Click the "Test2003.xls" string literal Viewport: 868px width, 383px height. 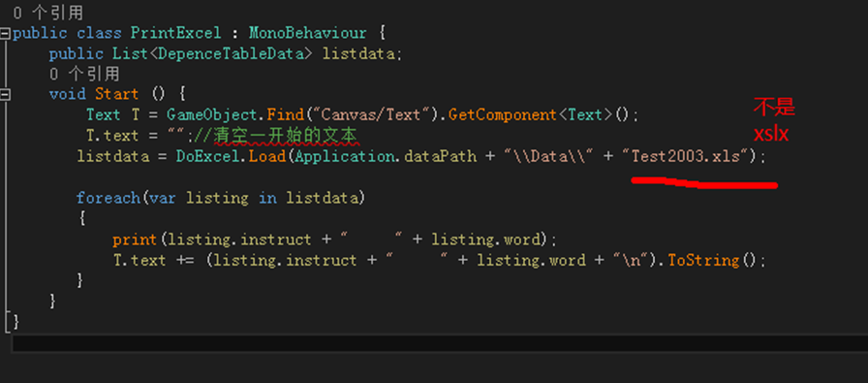(685, 156)
